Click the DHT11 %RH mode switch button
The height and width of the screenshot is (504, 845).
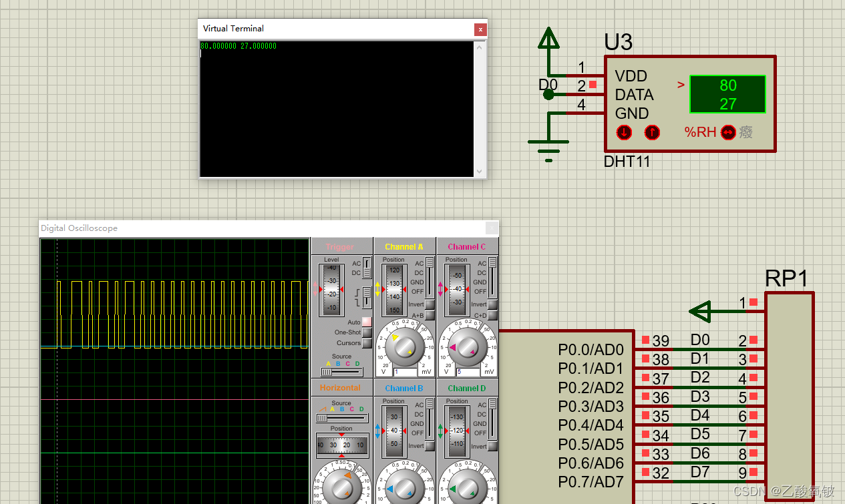coord(727,132)
